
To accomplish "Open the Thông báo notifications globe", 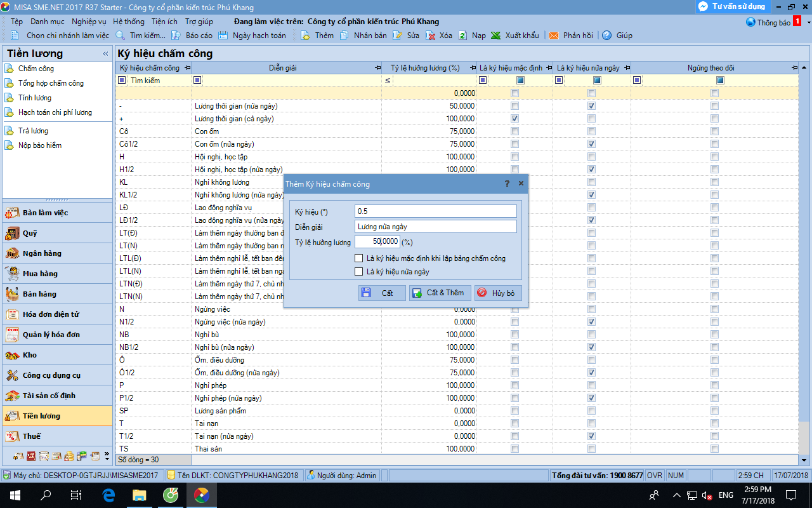I will tap(750, 22).
